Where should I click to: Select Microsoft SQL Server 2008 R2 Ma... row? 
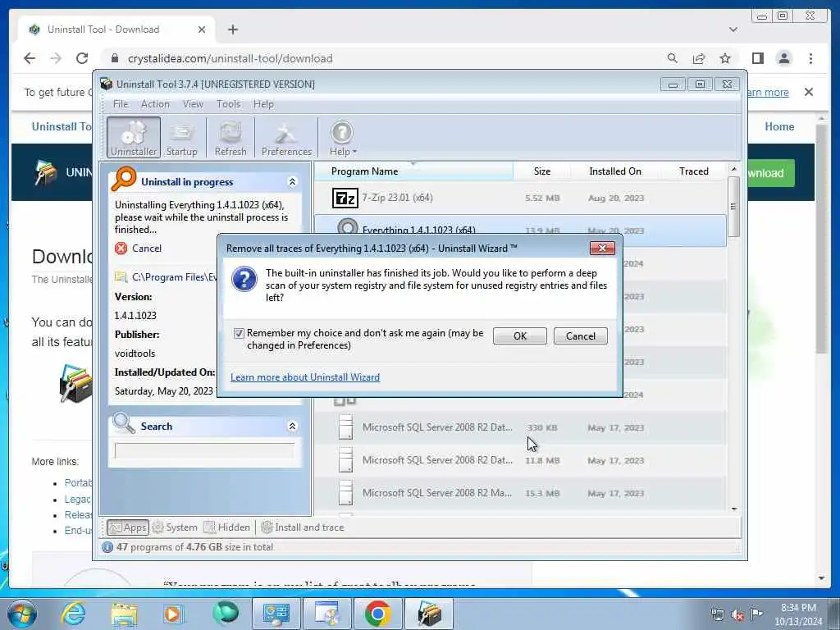point(520,493)
